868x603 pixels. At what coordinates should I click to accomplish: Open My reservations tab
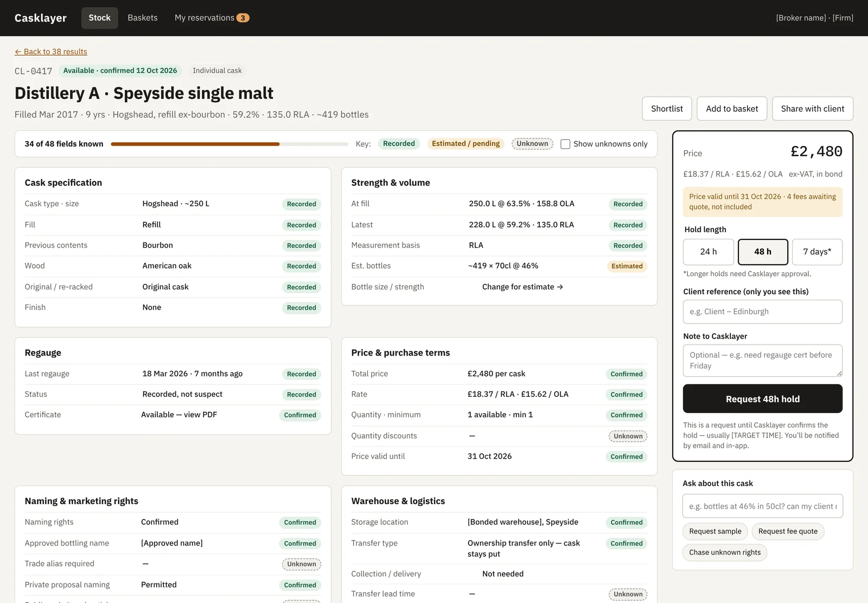click(212, 18)
